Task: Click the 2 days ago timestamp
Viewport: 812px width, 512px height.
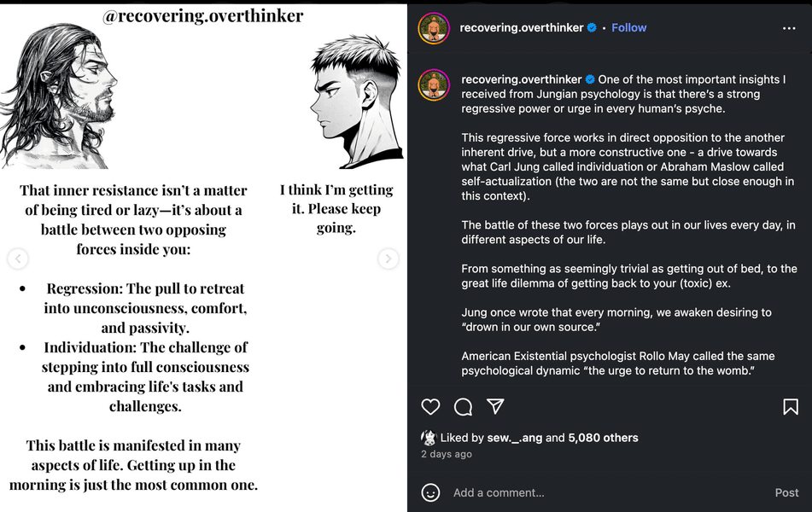Action: (446, 454)
